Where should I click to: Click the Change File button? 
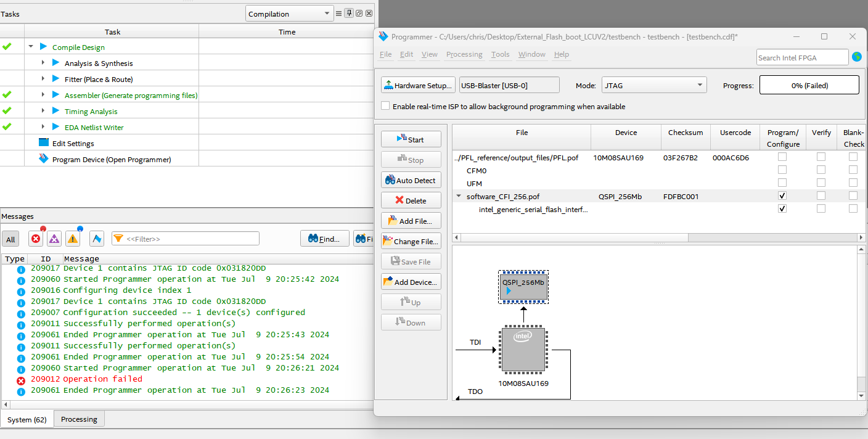click(411, 241)
